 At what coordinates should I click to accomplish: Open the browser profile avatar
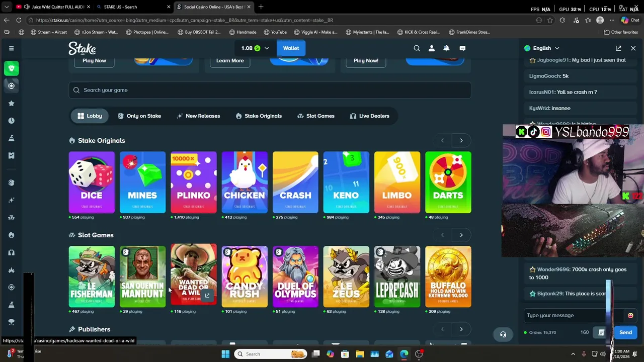pyautogui.click(x=600, y=20)
